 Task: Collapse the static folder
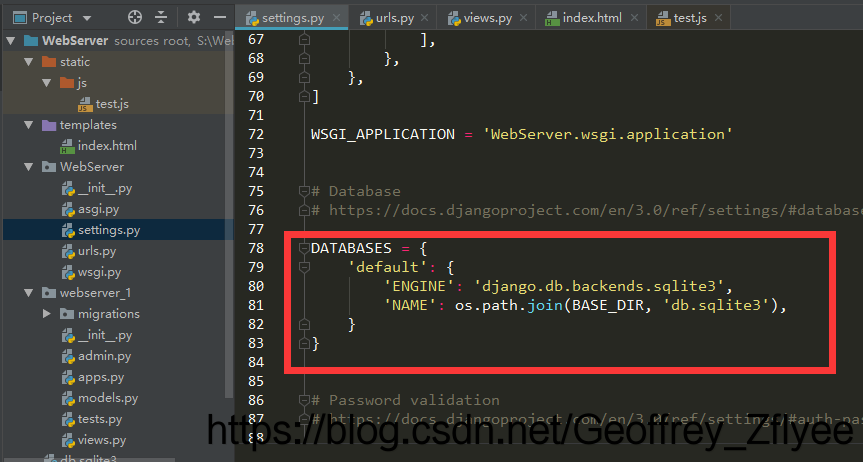pos(29,62)
